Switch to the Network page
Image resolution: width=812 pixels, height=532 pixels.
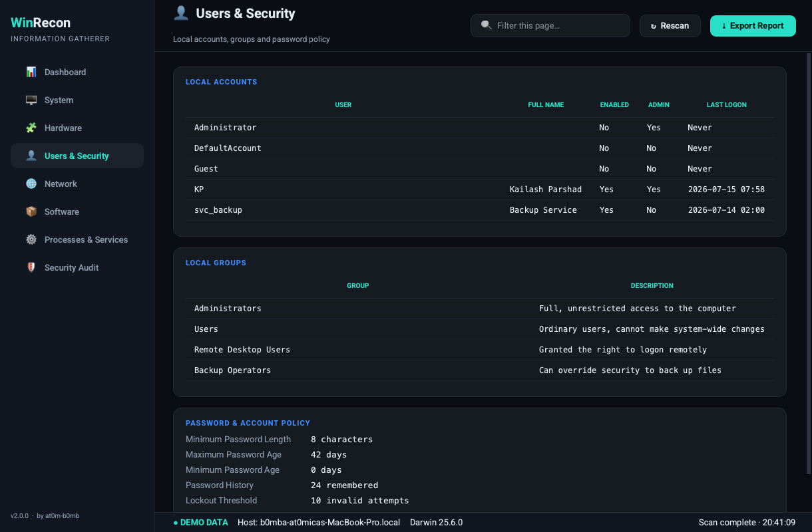point(77,184)
